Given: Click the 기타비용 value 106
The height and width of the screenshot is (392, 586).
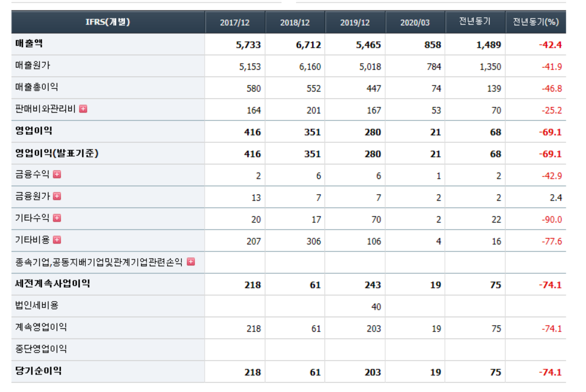Looking at the screenshot, I should tap(374, 242).
